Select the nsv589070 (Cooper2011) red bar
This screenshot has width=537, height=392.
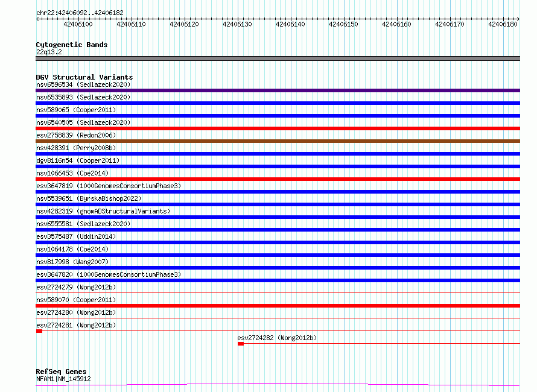click(278, 306)
